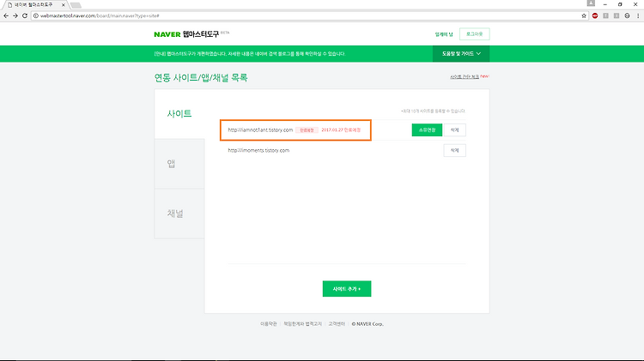Click the red expiry badge next to iamnot1ant

point(307,130)
